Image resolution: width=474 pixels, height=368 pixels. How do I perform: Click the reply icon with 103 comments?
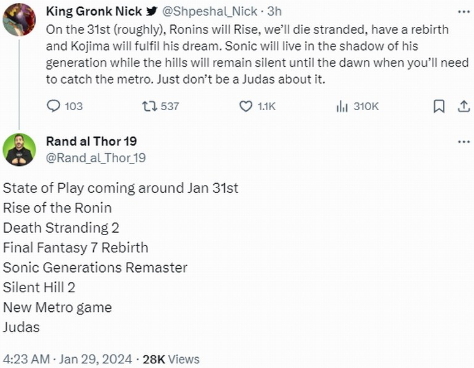pos(53,106)
